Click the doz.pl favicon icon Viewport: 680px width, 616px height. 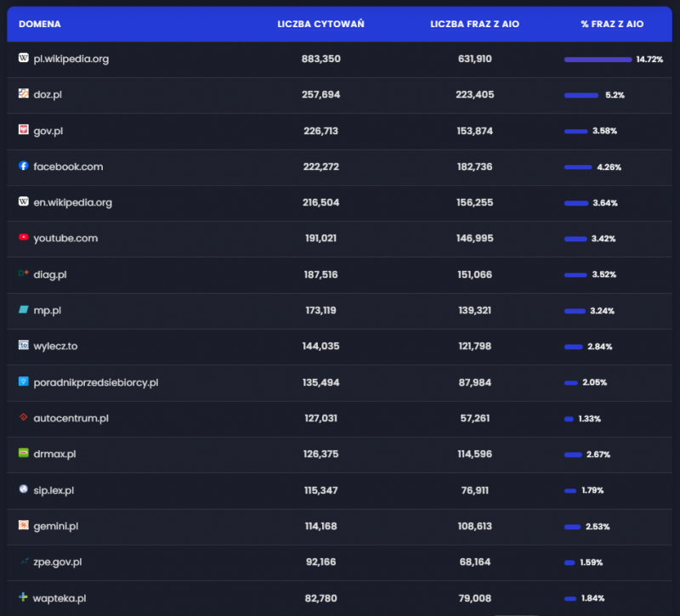(x=24, y=94)
